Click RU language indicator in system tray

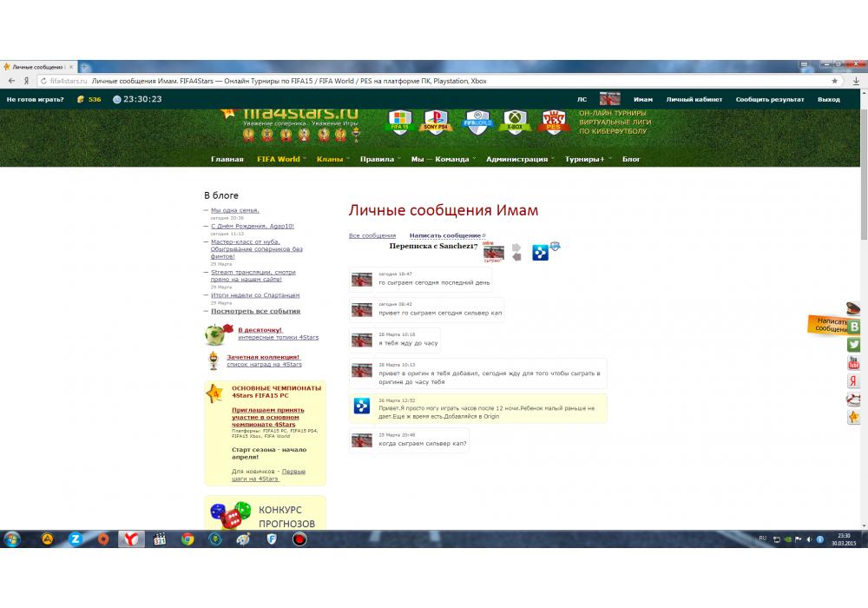point(762,539)
